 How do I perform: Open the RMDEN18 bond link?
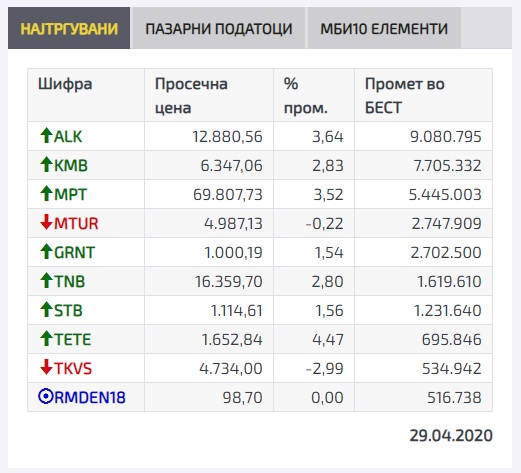tap(90, 397)
